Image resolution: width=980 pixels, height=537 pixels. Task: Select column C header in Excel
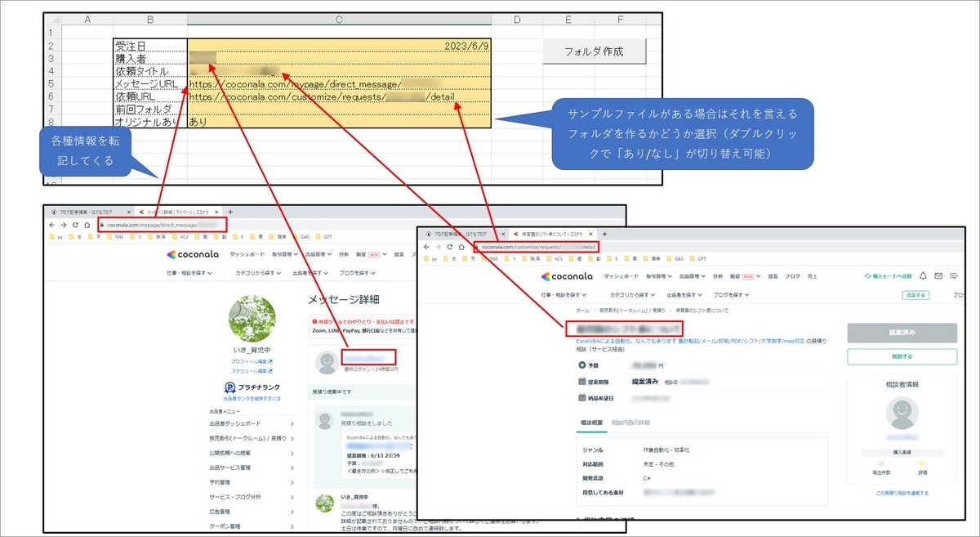click(339, 19)
